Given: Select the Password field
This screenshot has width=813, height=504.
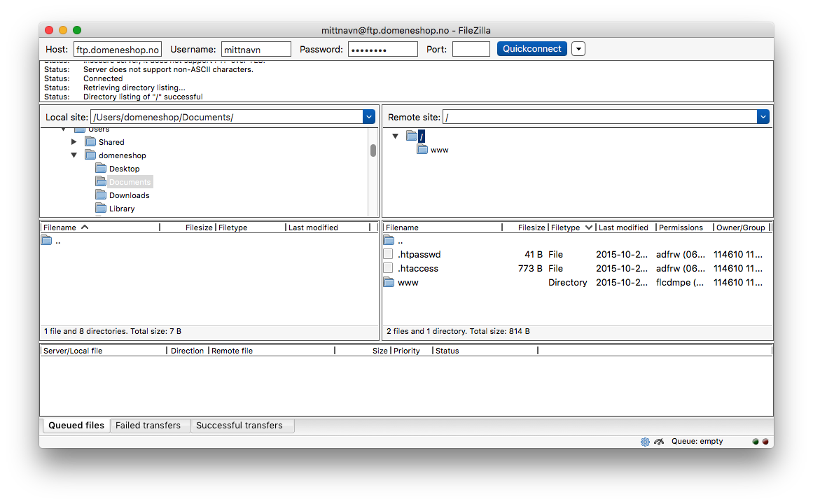Looking at the screenshot, I should coord(382,49).
